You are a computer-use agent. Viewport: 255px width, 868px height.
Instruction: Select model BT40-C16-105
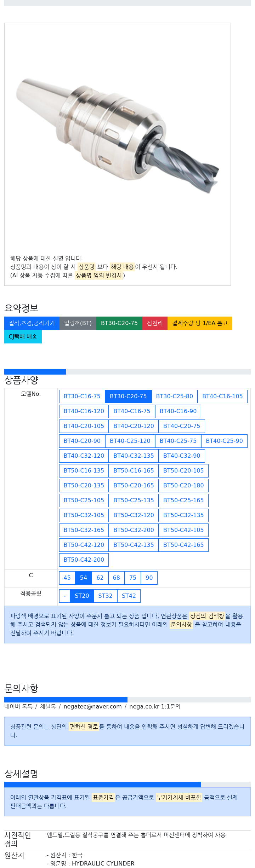[x=222, y=396]
